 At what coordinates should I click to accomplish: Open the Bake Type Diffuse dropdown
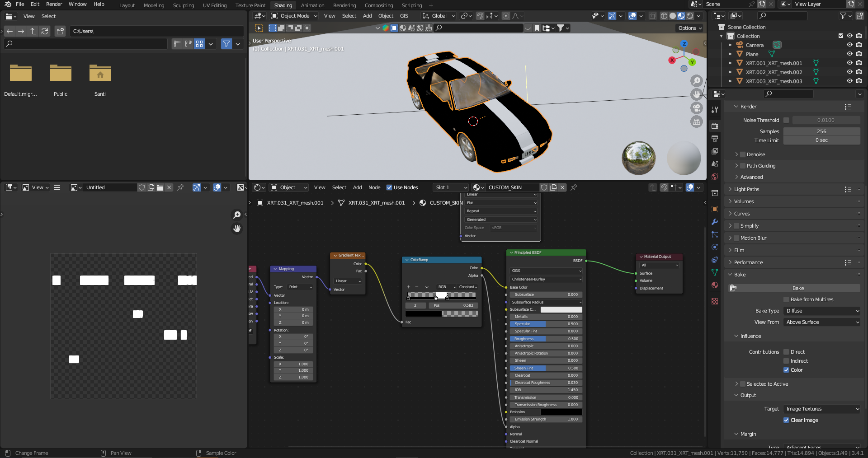(x=822, y=311)
